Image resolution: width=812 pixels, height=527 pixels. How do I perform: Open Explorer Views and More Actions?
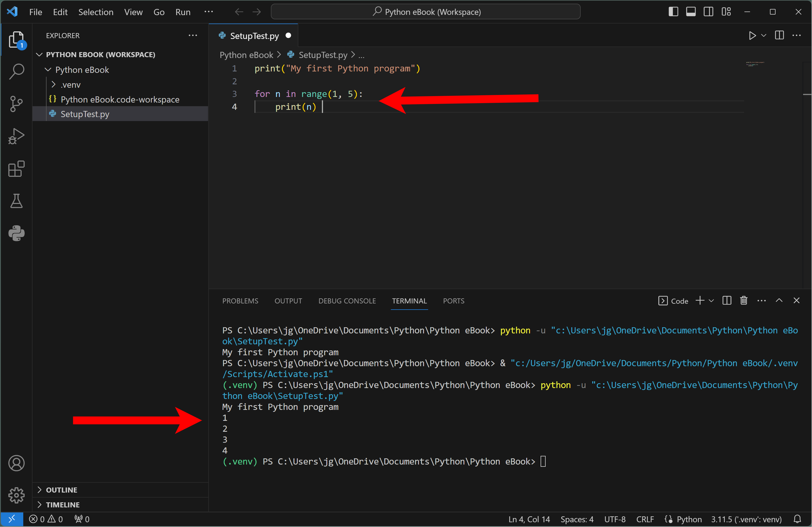point(193,36)
